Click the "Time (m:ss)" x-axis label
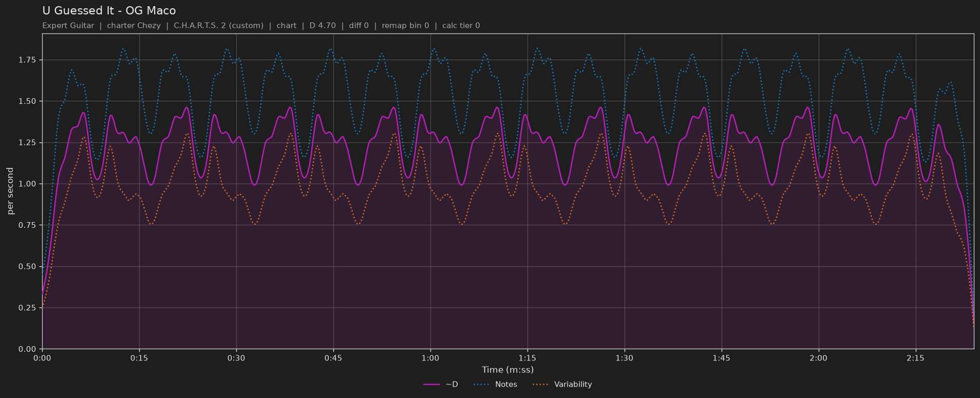Image resolution: width=980 pixels, height=398 pixels. 507,370
